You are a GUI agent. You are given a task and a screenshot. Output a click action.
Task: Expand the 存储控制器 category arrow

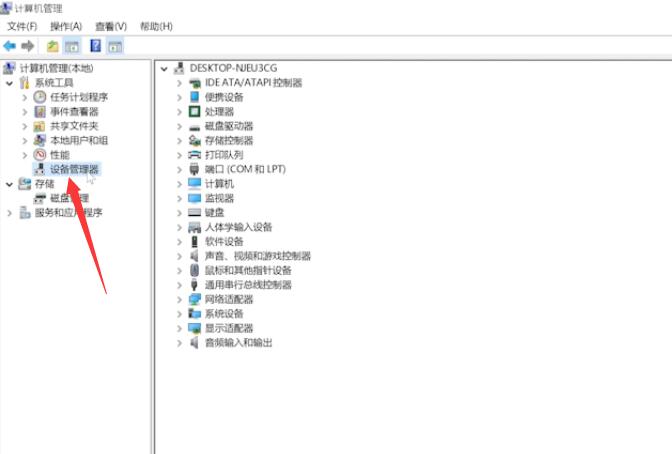point(179,141)
